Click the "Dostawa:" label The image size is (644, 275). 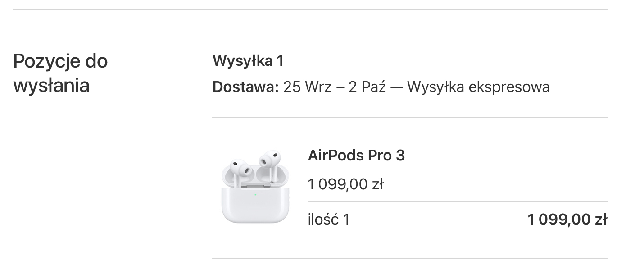tap(246, 87)
